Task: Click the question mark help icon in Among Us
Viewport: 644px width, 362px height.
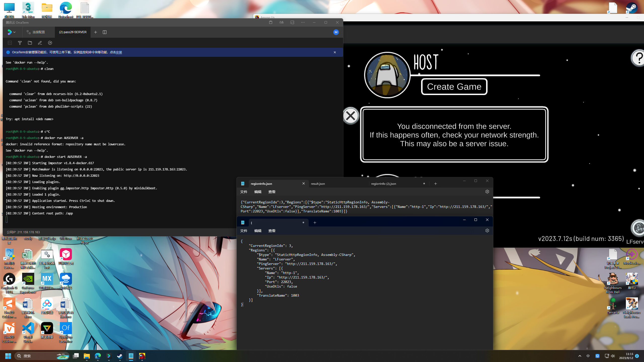Action: (637, 58)
